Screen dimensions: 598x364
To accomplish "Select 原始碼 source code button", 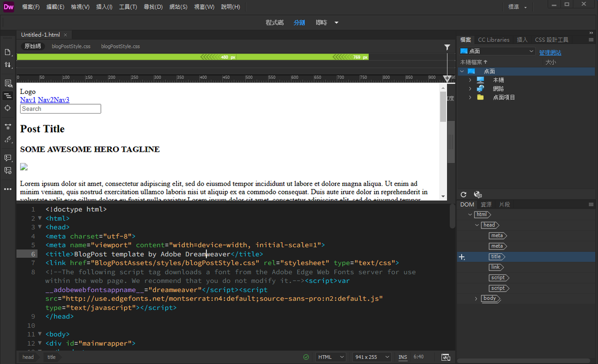I will coord(33,46).
